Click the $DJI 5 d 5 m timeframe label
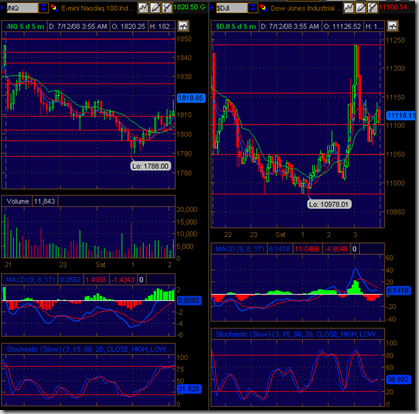The image size is (419, 414). coord(236,26)
